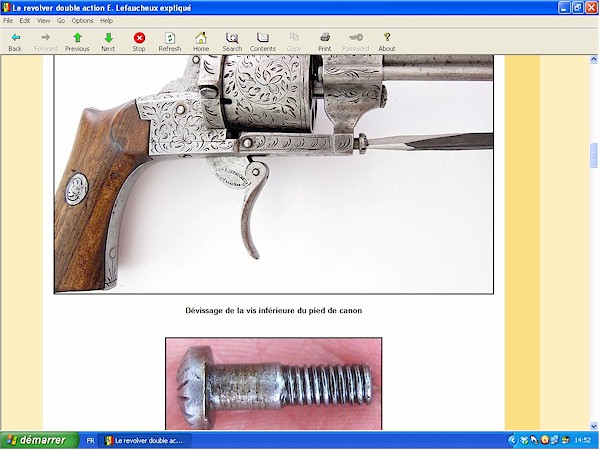
Task: Expand hidden system tray icons
Action: [513, 440]
